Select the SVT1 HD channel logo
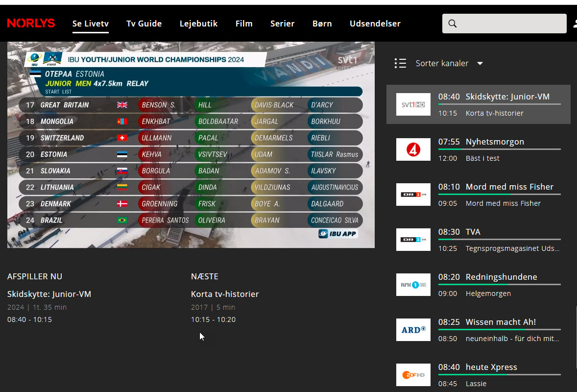 (413, 104)
